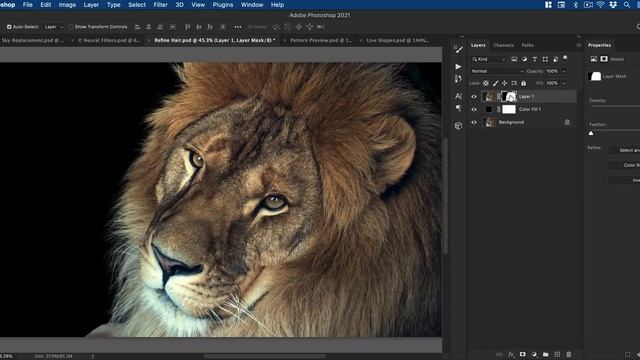This screenshot has height=360, width=640.
Task: Open the File menu
Action: click(x=28, y=5)
